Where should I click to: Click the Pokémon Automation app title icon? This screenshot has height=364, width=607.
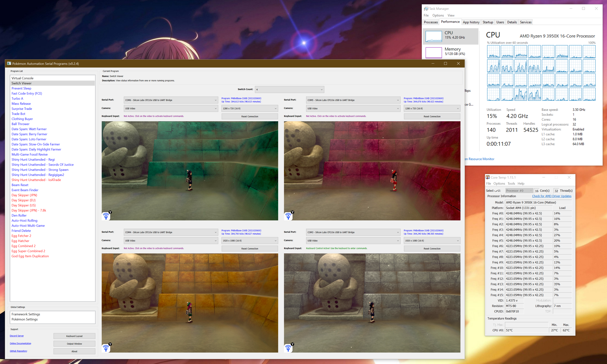[9, 64]
